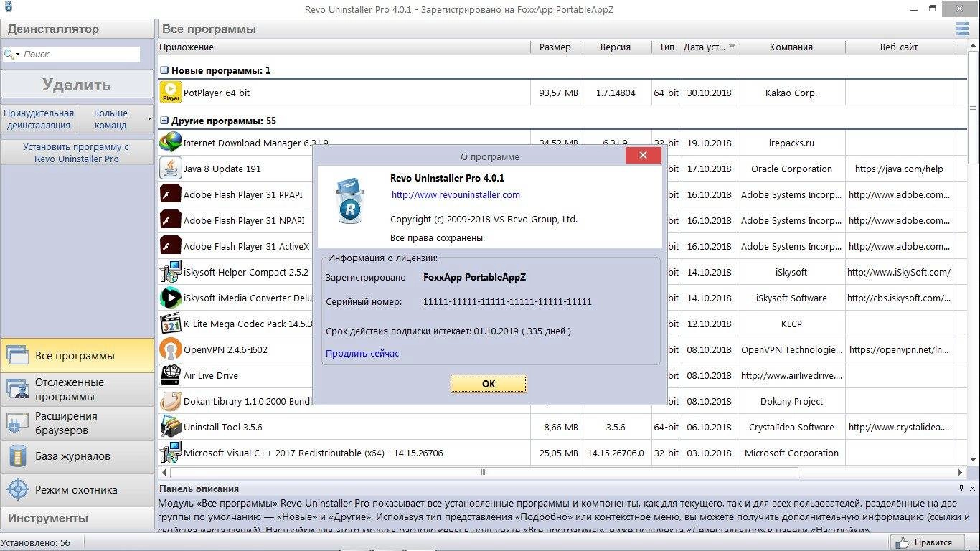
Task: Select the 'Uninstall Tool 3.5.6' row text
Action: [223, 427]
